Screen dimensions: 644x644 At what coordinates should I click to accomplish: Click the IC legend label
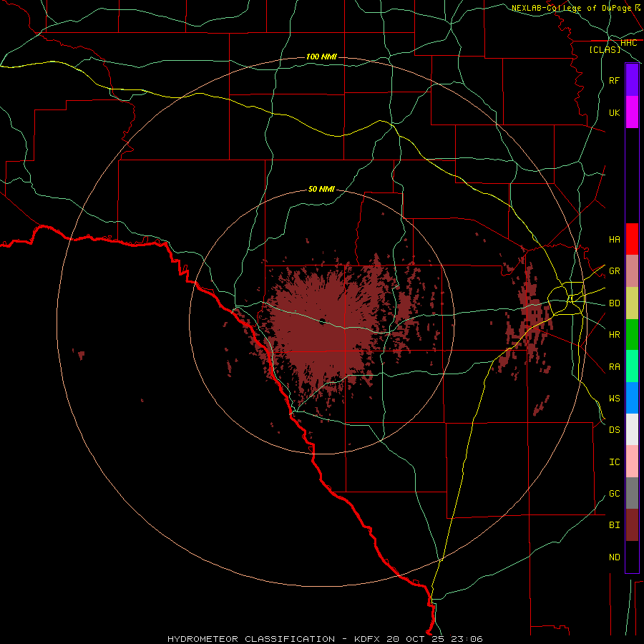click(x=614, y=462)
